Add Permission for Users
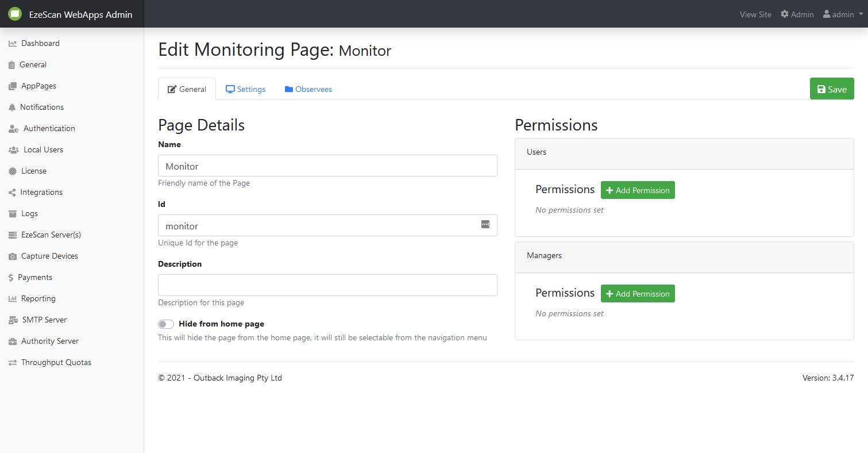868x453 pixels. (x=638, y=190)
